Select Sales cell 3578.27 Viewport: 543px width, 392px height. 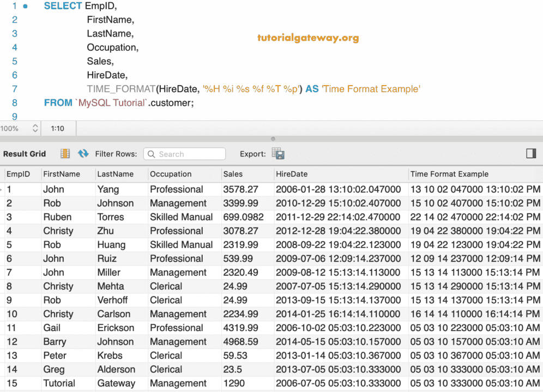(x=240, y=189)
